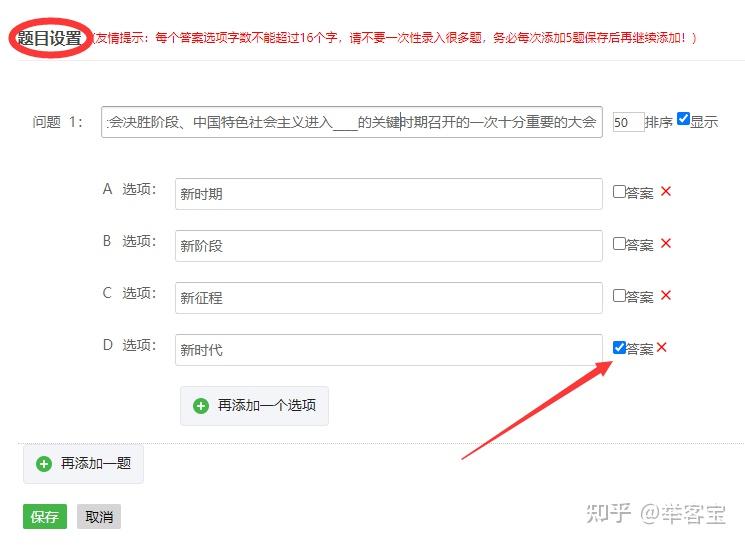Click the 题目设置 heading
Image resolution: width=745 pixels, height=545 pixels.
[49, 38]
